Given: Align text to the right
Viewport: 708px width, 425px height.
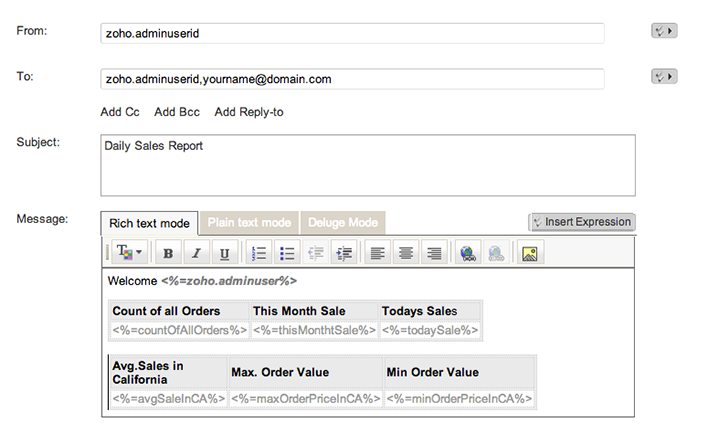Looking at the screenshot, I should tap(433, 253).
